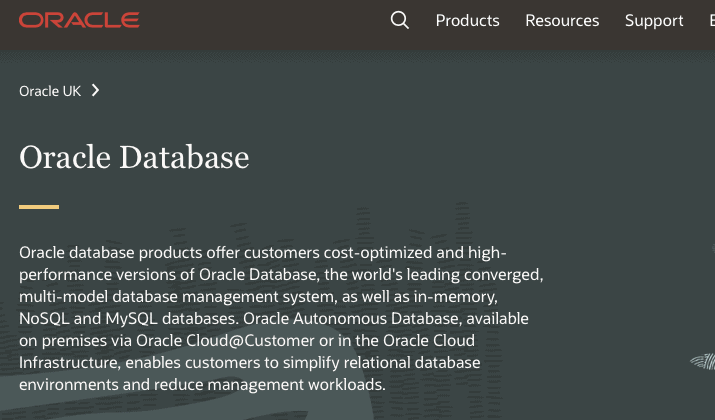Open the search magnifier icon

click(399, 20)
